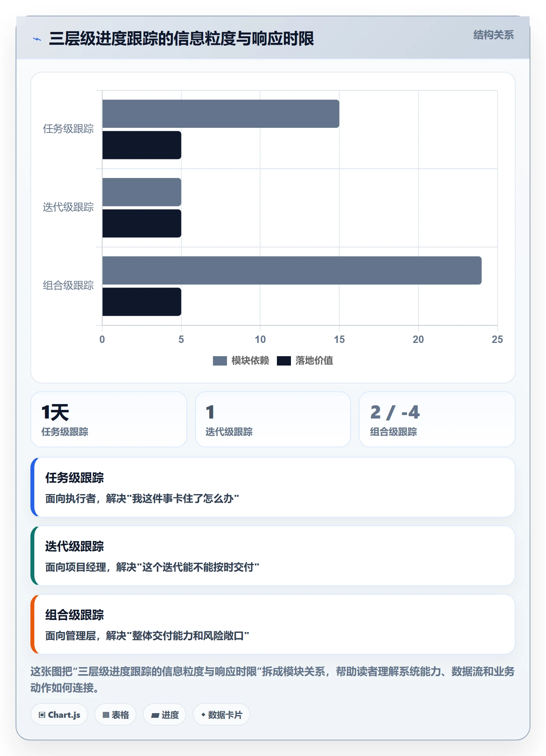Click the 组合级跟踪 axis label

[x=68, y=286]
